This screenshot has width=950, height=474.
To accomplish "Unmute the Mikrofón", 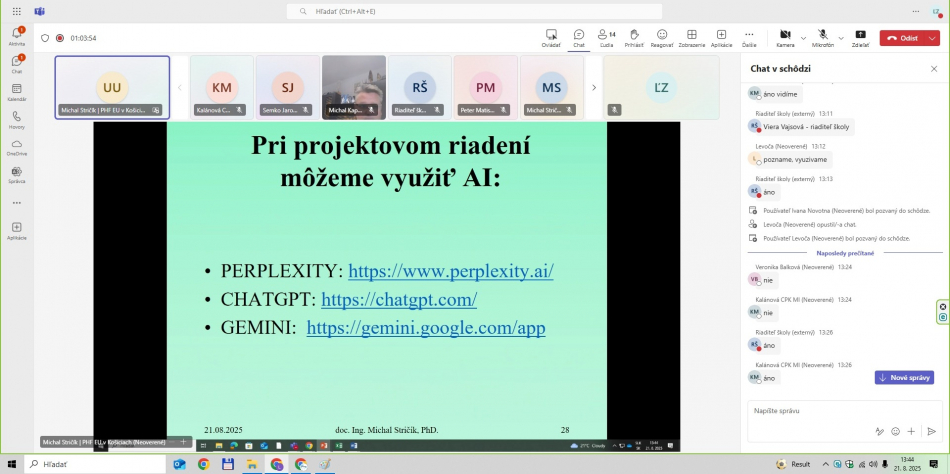I will 822,37.
